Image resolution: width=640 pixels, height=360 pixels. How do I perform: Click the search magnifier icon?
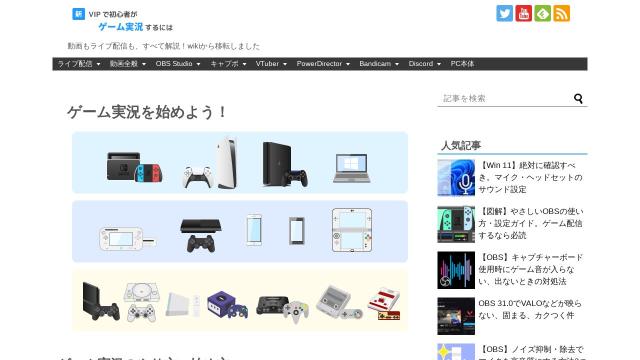(578, 98)
